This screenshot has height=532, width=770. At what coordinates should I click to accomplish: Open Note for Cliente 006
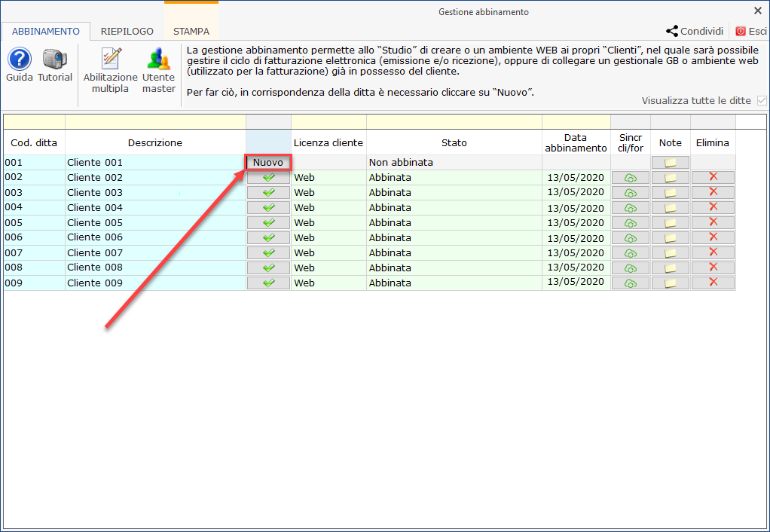coord(671,238)
